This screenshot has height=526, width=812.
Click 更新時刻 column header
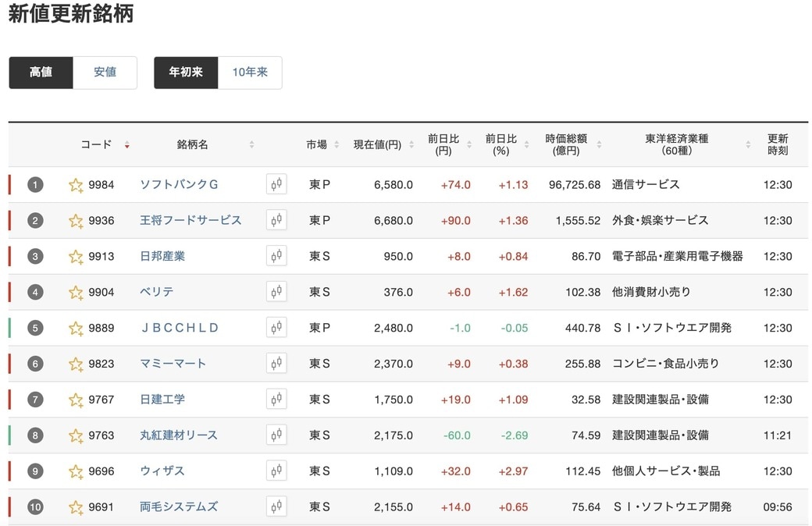[778, 145]
